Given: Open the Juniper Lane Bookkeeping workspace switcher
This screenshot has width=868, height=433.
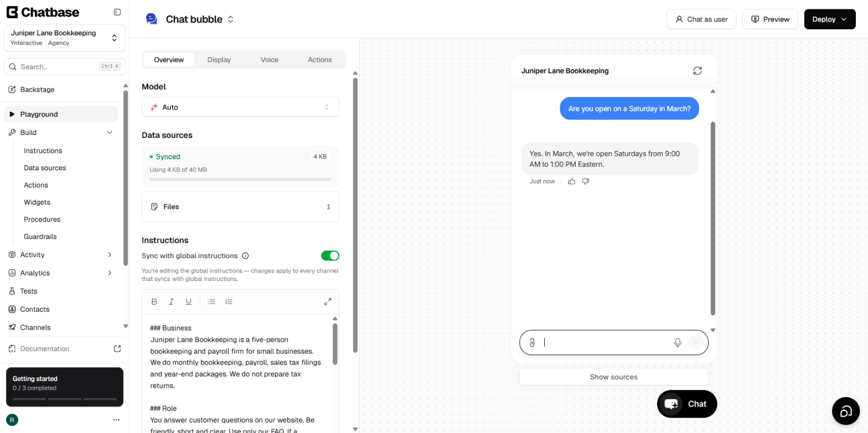Looking at the screenshot, I should point(65,38).
